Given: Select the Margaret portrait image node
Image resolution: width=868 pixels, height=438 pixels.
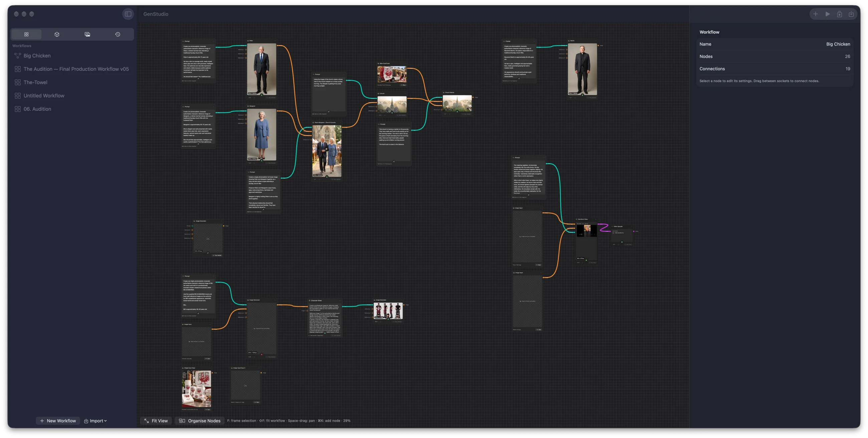Looking at the screenshot, I should [261, 135].
